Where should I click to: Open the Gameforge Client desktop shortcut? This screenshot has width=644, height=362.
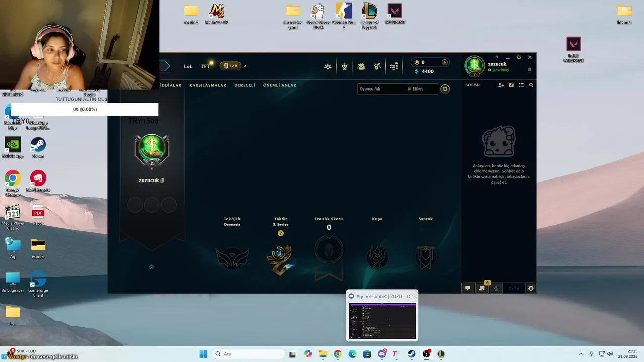(38, 284)
